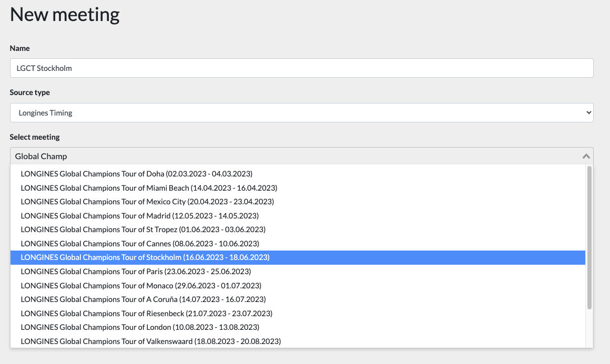Click the meeting list vertical scrollbar

(x=589, y=238)
